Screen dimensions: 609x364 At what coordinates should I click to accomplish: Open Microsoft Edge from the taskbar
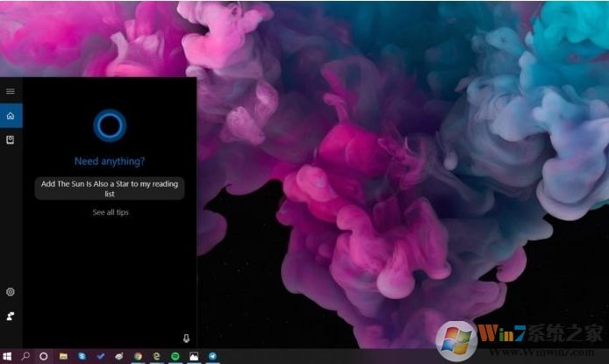(x=156, y=356)
